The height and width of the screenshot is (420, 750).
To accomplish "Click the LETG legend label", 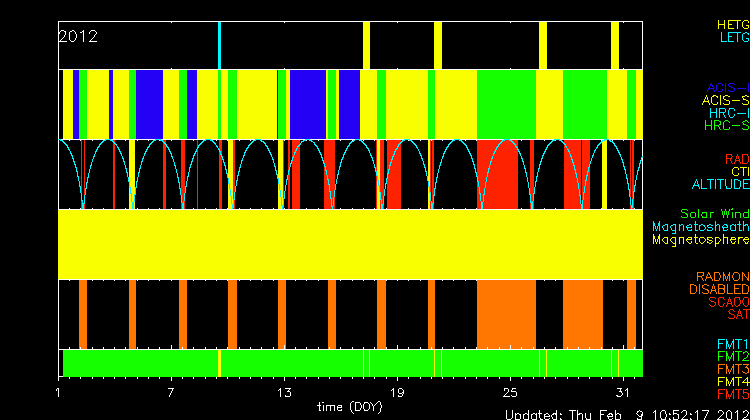I will (x=734, y=37).
